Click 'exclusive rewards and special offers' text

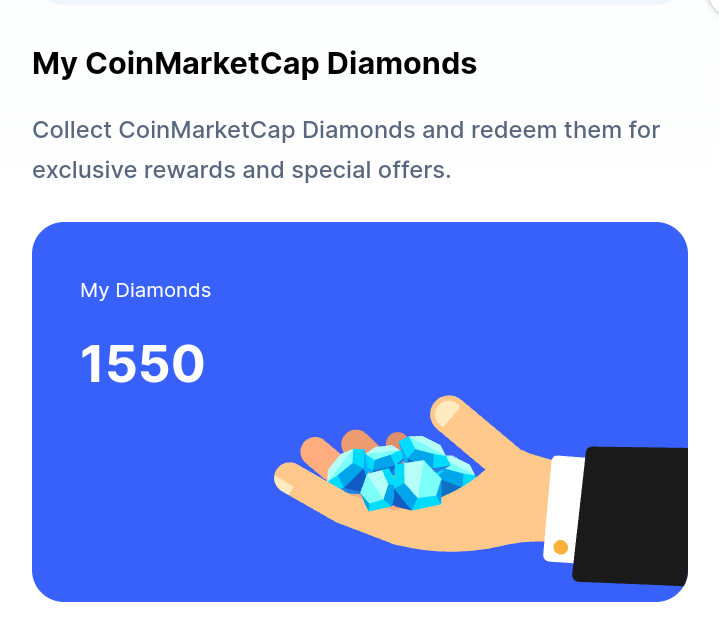tap(242, 170)
